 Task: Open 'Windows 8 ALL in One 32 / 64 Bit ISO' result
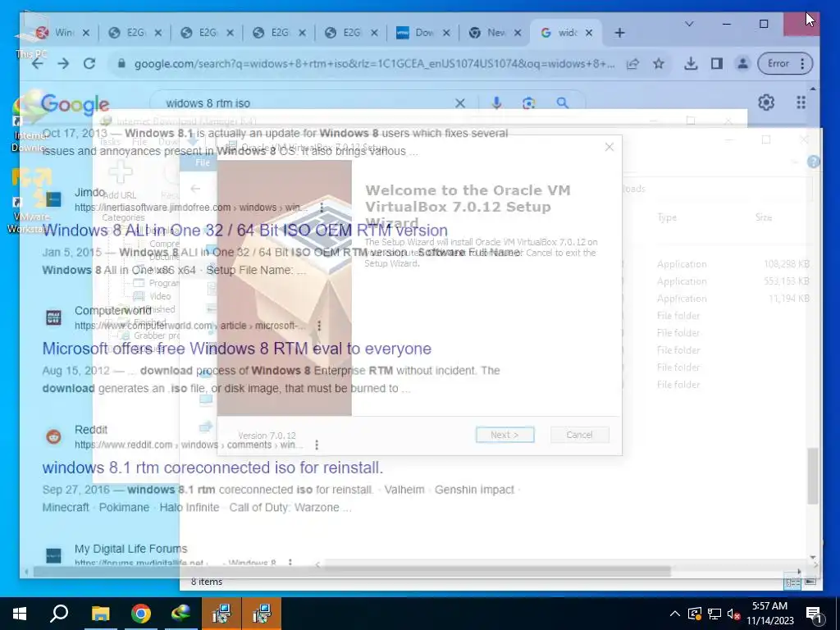click(x=244, y=231)
